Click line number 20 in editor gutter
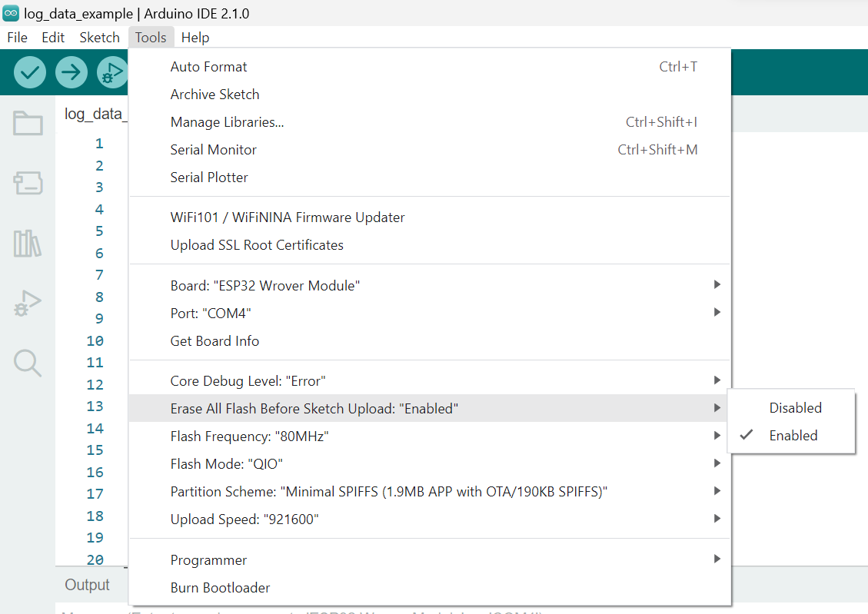Image resolution: width=868 pixels, height=614 pixels. (95, 559)
